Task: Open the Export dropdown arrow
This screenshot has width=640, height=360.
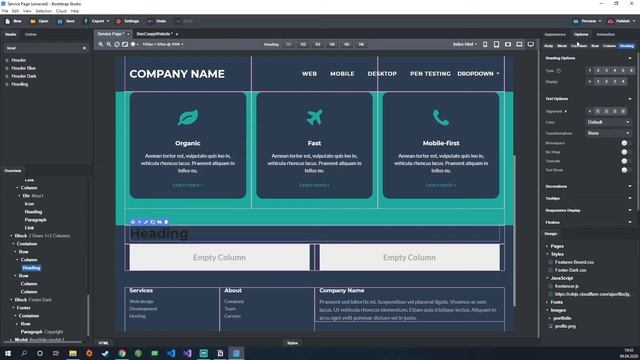Action: [x=108, y=21]
